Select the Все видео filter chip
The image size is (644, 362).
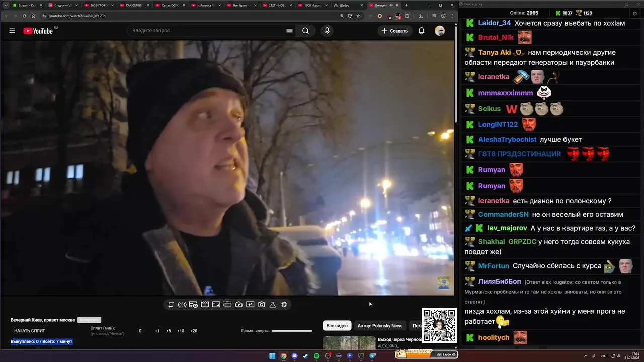point(337,326)
